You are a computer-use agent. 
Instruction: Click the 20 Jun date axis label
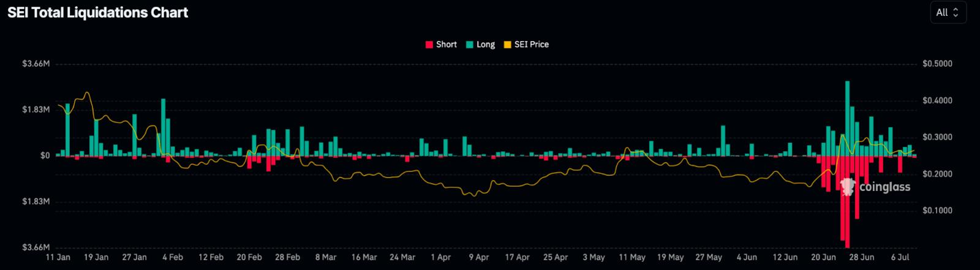coord(823,257)
